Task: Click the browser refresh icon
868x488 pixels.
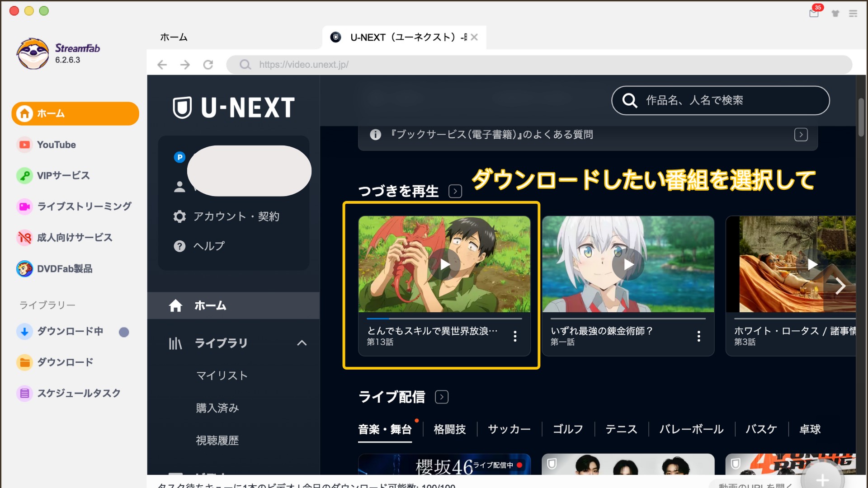Action: coord(208,65)
